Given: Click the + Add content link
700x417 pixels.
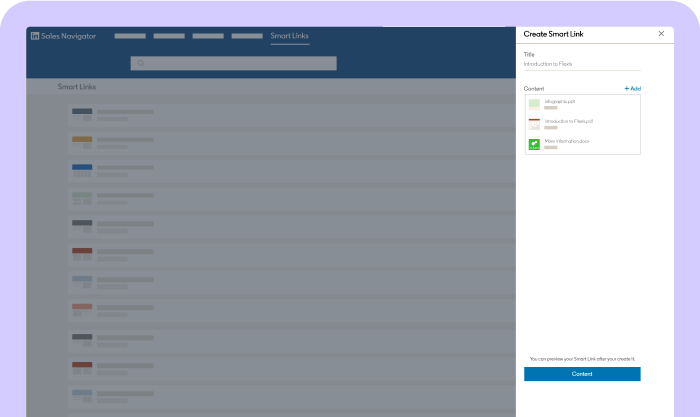Looking at the screenshot, I should point(632,89).
